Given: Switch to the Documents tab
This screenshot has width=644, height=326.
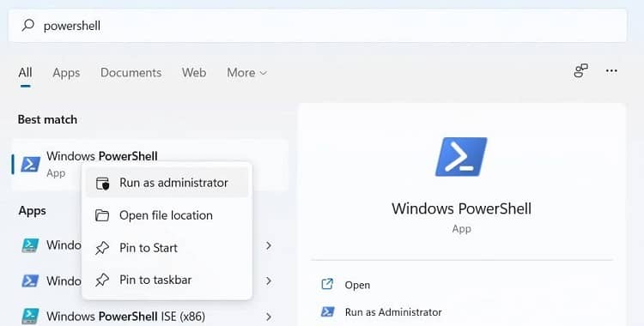Looking at the screenshot, I should click(131, 73).
